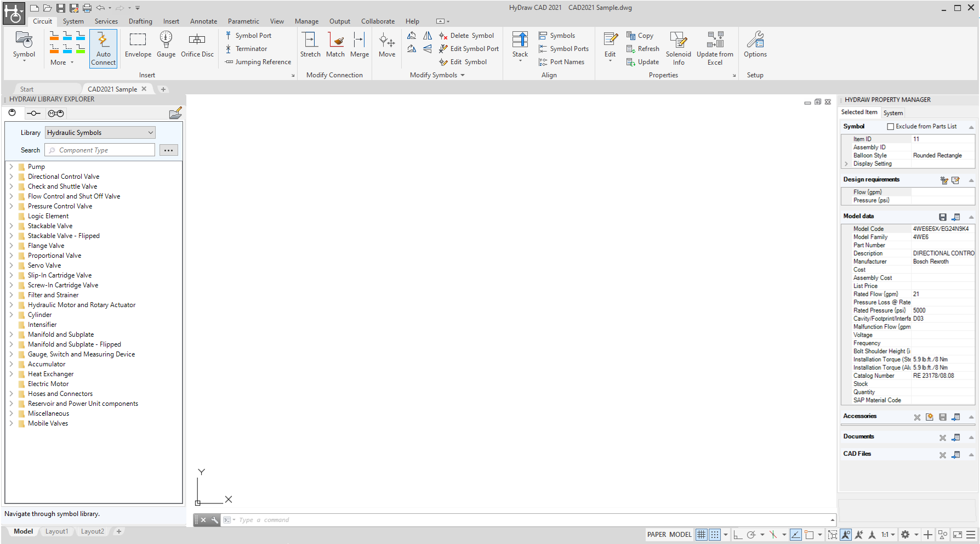Delete CAD Files entry with X icon
This screenshot has height=544, width=980.
coord(943,455)
